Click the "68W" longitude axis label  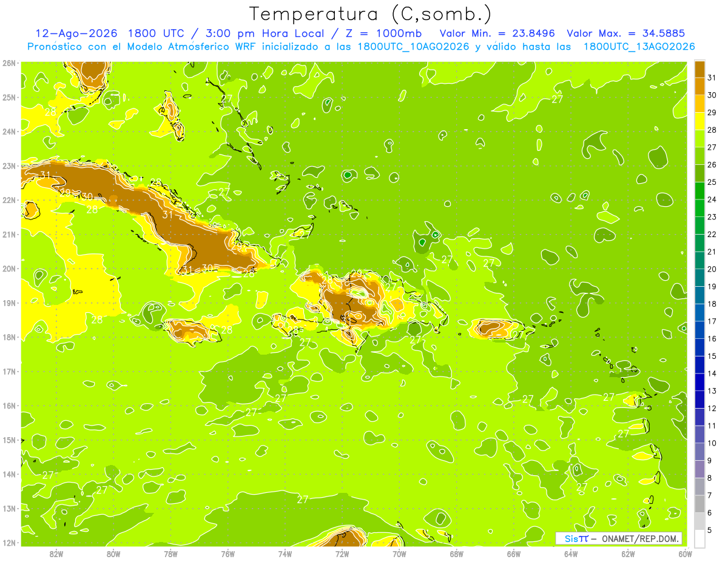456,554
